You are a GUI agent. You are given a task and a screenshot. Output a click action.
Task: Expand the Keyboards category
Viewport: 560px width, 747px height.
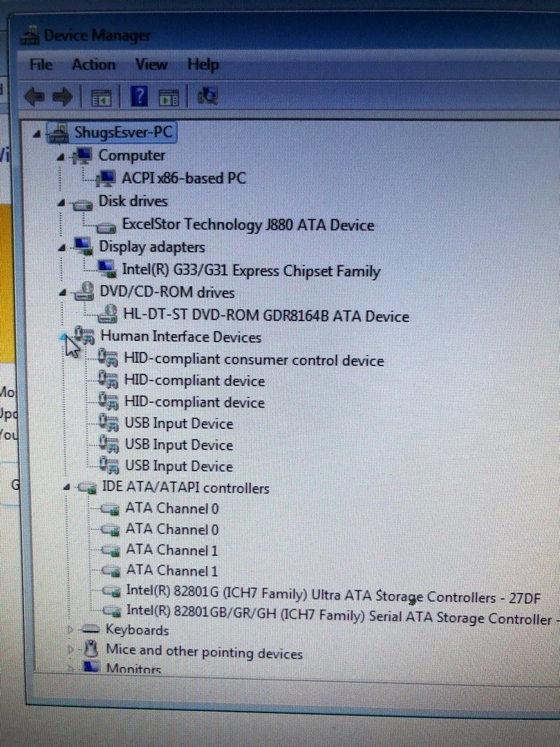coord(71,630)
